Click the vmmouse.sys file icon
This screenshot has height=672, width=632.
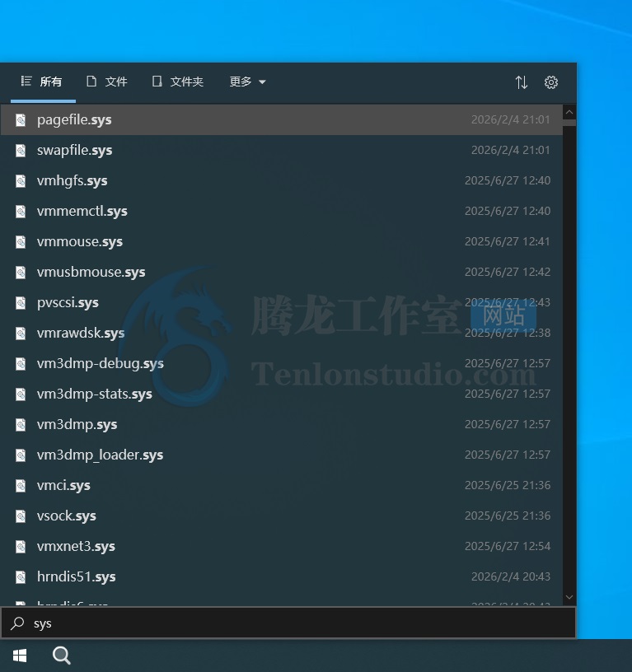(21, 242)
